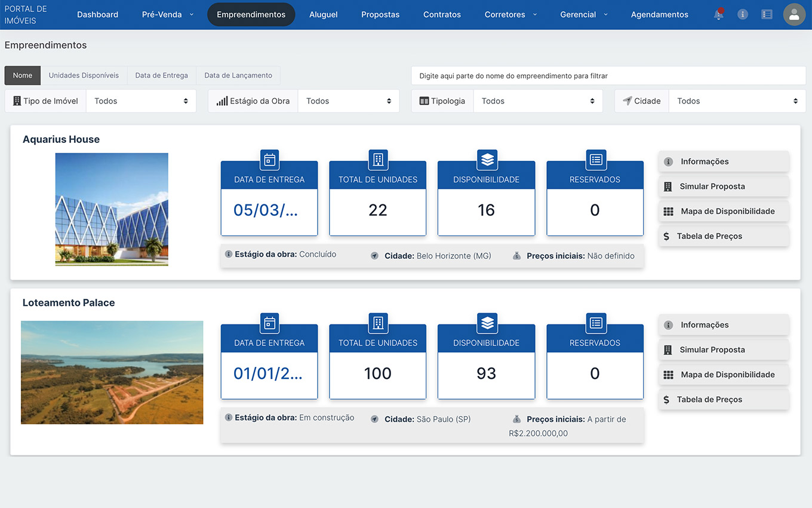
Task: Expand the Estágio da Obra dropdown
Action: tap(348, 101)
